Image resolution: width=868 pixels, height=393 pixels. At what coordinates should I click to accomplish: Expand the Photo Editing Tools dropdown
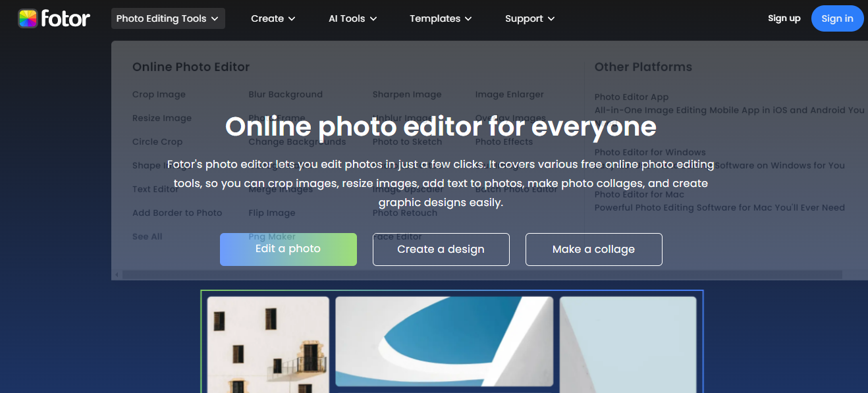coord(168,18)
